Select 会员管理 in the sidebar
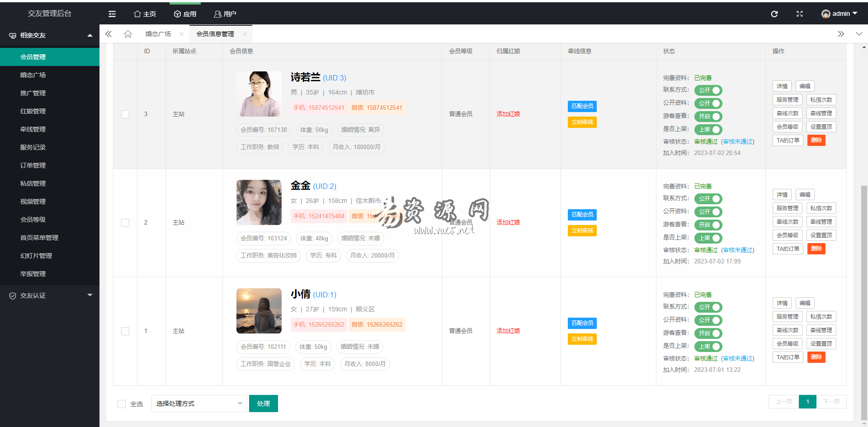 tap(50, 57)
